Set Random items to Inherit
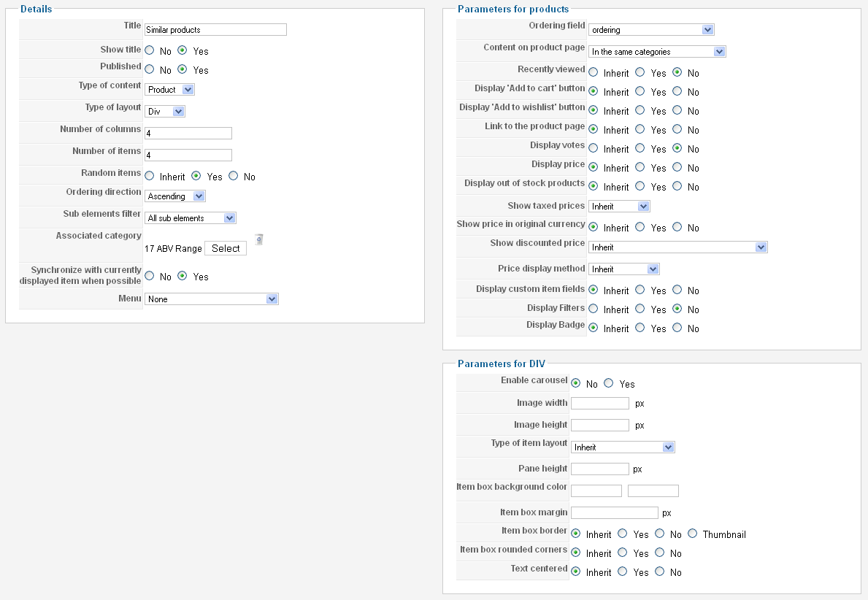The height and width of the screenshot is (600, 868). click(x=150, y=177)
